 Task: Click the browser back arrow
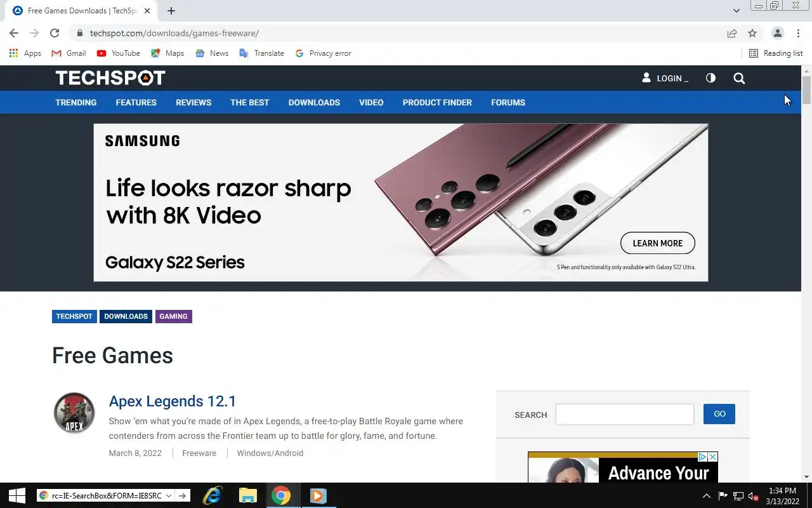click(x=14, y=33)
